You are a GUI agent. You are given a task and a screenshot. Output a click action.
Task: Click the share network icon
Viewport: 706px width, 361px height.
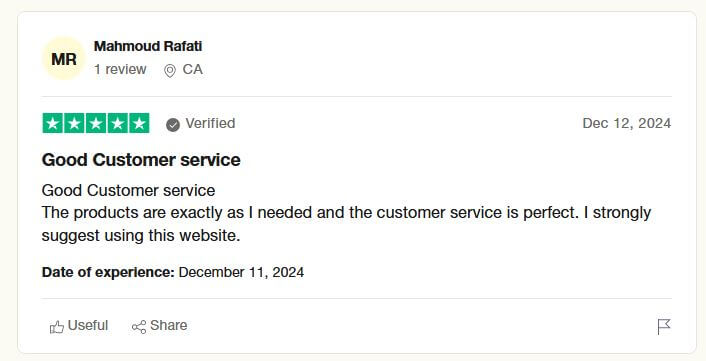click(x=139, y=327)
